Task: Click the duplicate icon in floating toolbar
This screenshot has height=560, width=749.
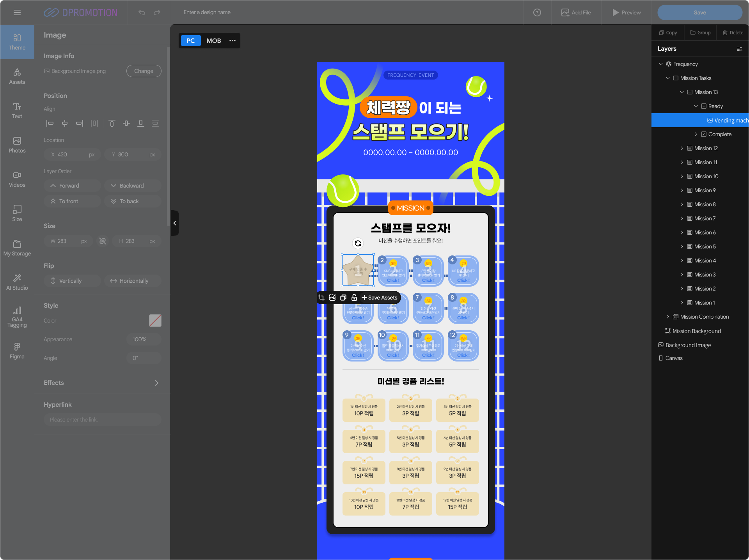Action: (343, 298)
